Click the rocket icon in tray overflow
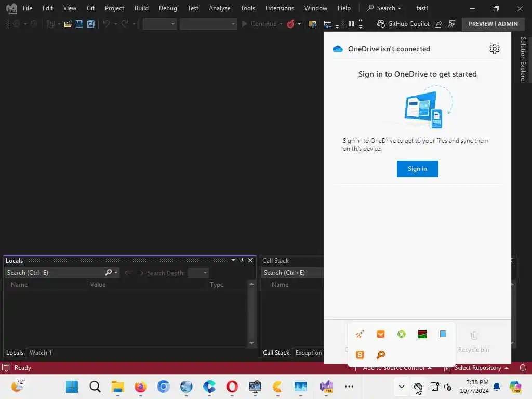 coord(360,334)
